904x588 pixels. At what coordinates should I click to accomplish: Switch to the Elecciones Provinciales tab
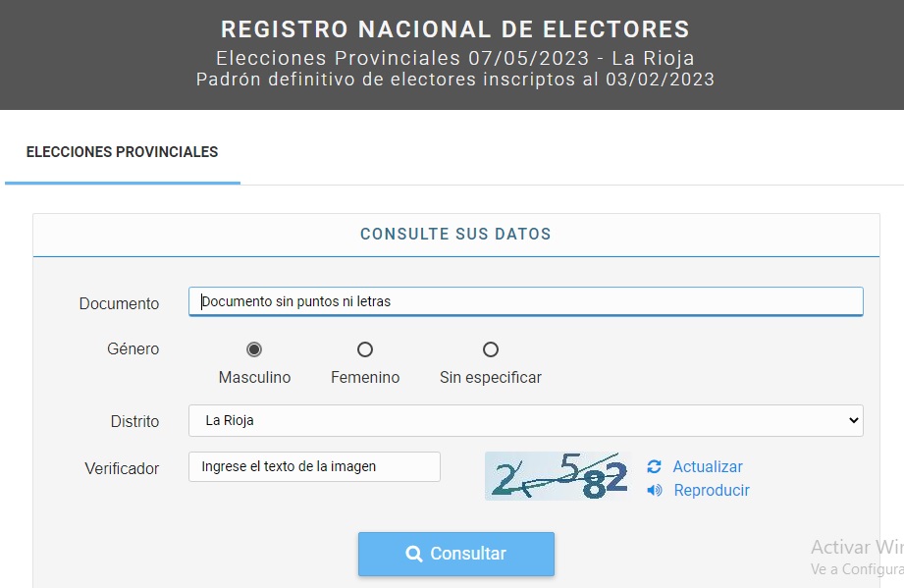(x=122, y=152)
